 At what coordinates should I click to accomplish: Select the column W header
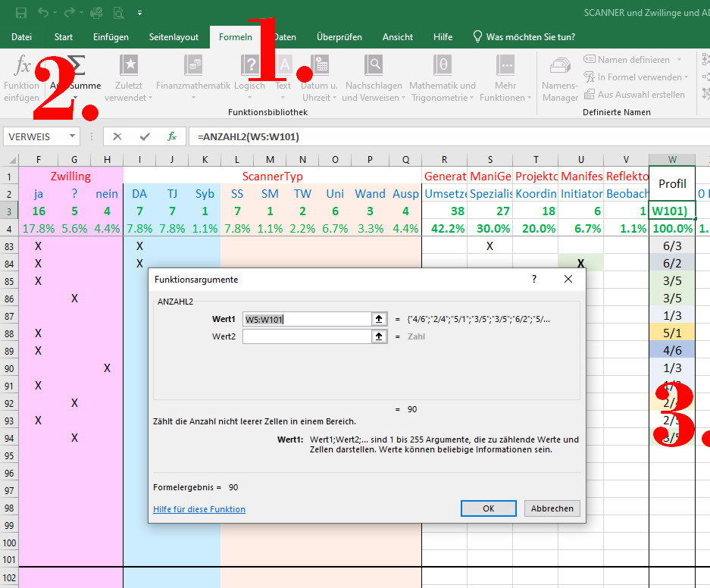point(672,159)
